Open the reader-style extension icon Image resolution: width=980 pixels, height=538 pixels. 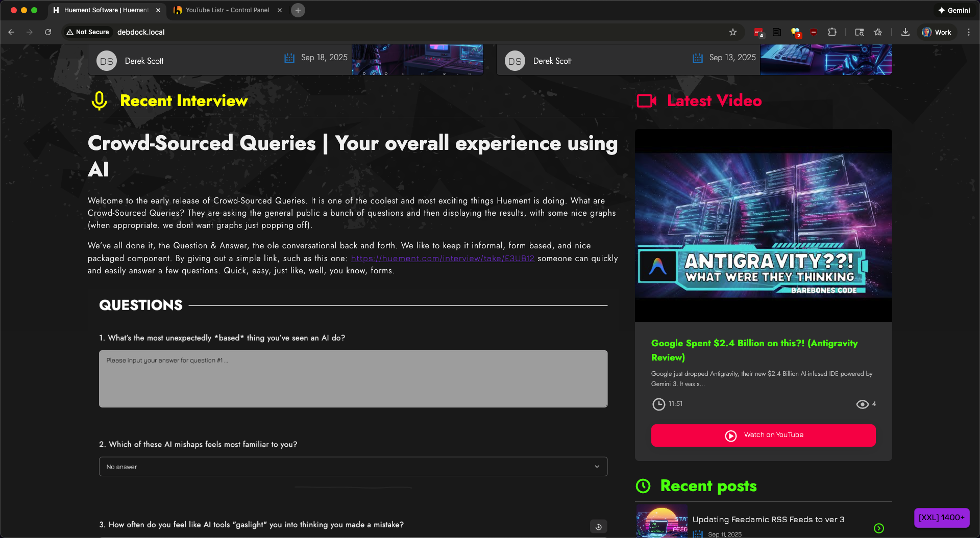(777, 32)
